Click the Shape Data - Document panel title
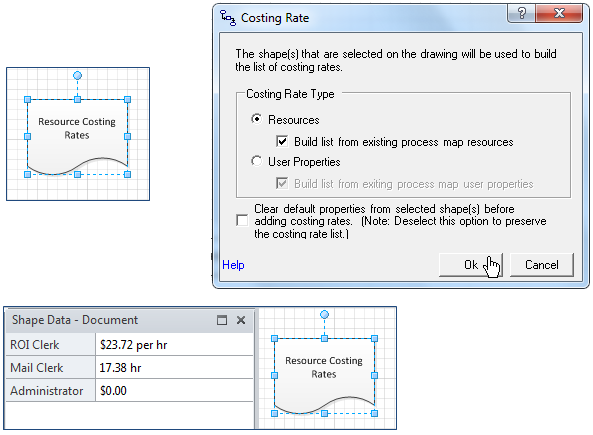 75,320
